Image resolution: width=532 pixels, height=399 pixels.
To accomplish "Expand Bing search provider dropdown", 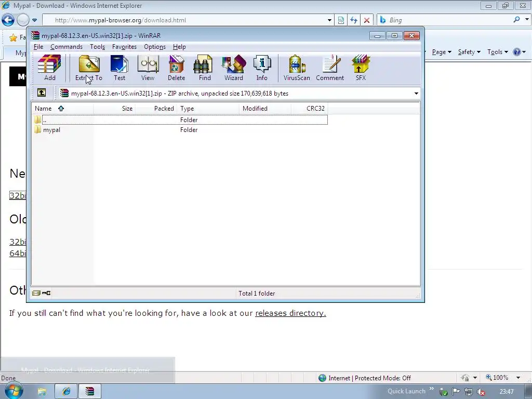I will tap(527, 20).
